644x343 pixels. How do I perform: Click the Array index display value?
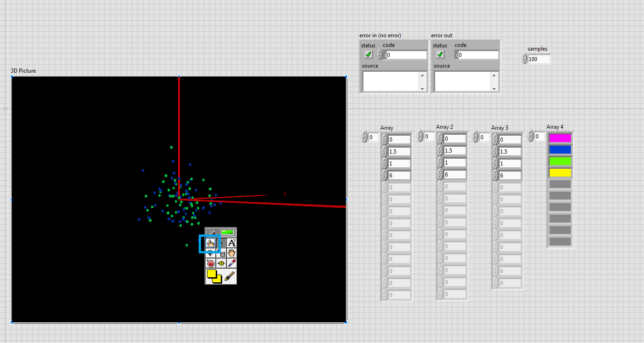[374, 137]
